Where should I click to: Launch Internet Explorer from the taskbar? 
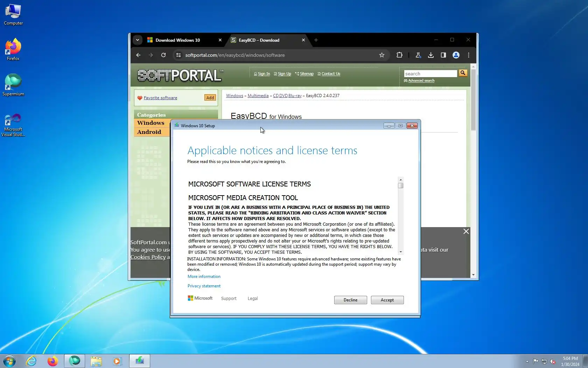click(x=31, y=361)
